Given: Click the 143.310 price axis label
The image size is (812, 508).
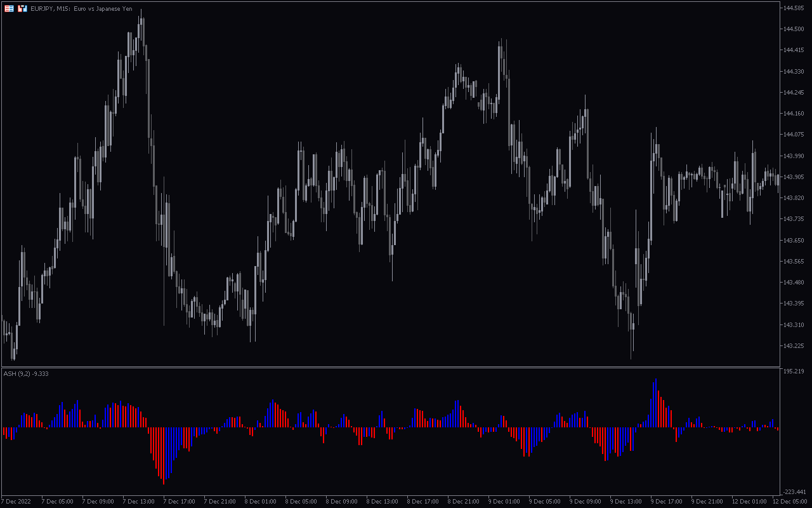Looking at the screenshot, I should pyautogui.click(x=794, y=324).
